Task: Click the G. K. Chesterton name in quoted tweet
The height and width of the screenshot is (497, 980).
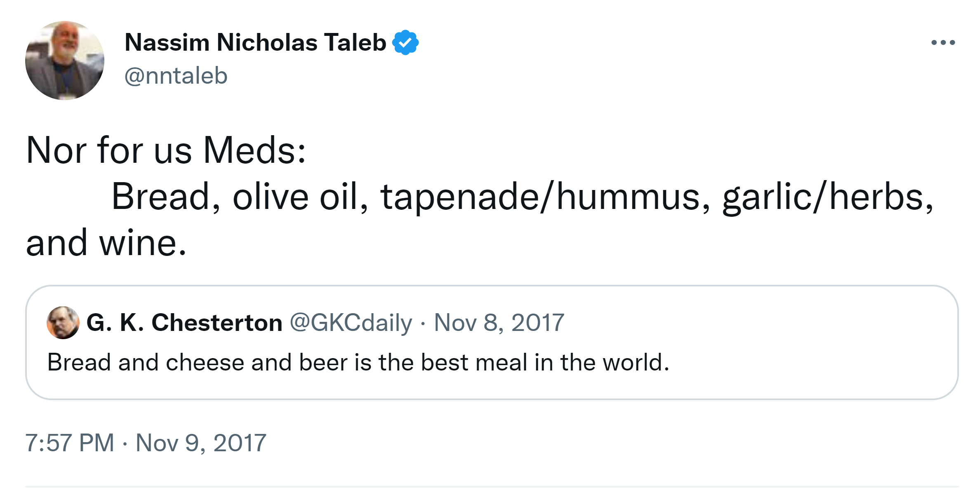Action: click(184, 322)
